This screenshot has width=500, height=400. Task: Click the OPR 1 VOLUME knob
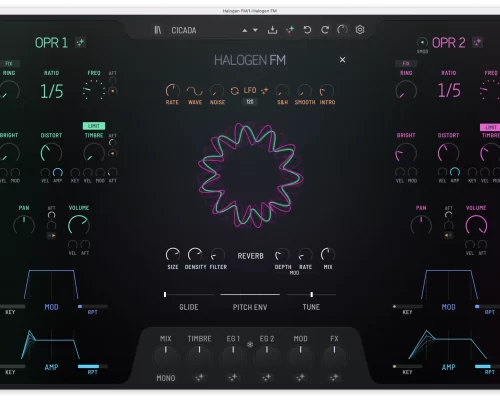coord(79,226)
